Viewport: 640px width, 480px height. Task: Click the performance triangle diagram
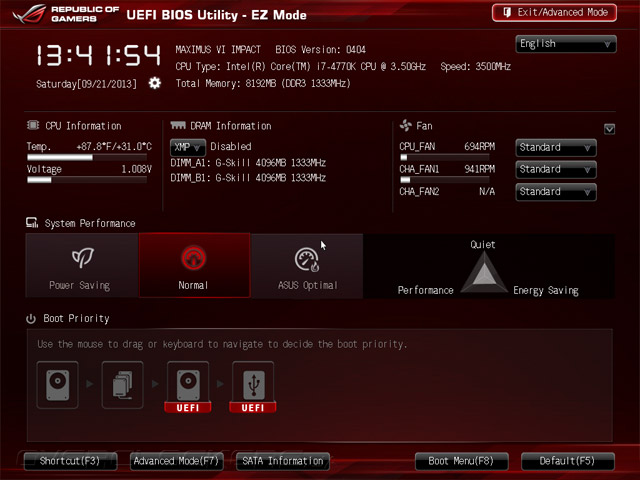[x=484, y=273]
